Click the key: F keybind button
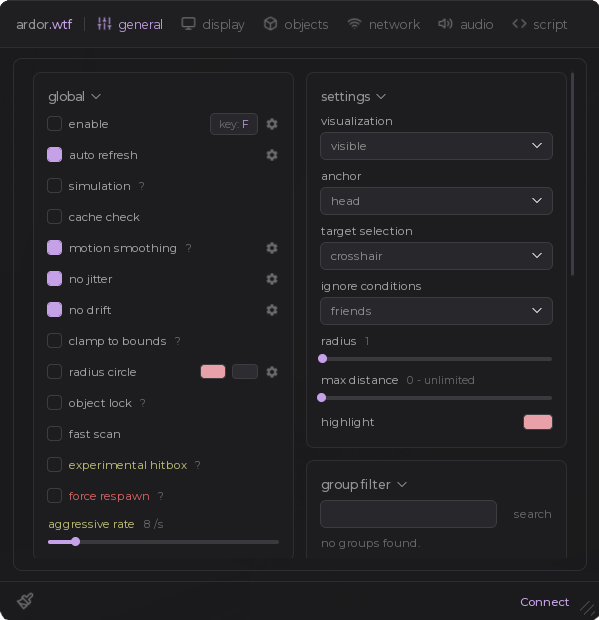Image resolution: width=599 pixels, height=620 pixels. (234, 124)
